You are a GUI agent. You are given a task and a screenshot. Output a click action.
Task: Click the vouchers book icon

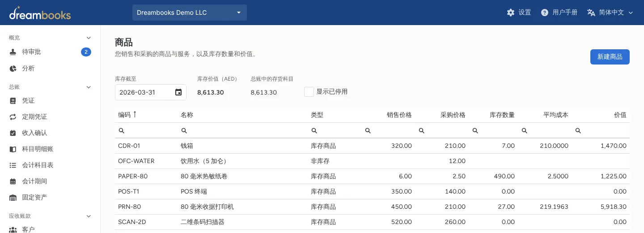13,101
